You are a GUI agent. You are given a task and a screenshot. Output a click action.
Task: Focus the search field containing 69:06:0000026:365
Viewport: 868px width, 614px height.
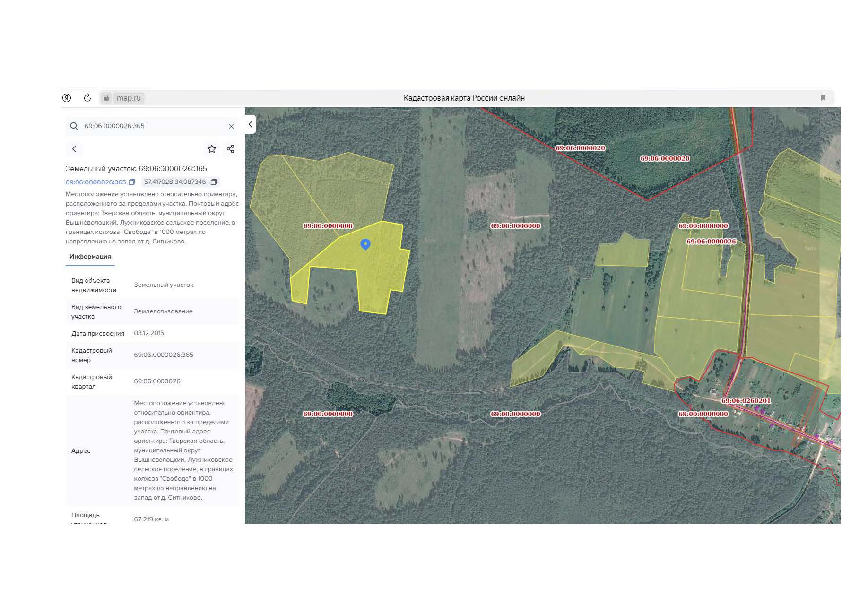click(152, 126)
